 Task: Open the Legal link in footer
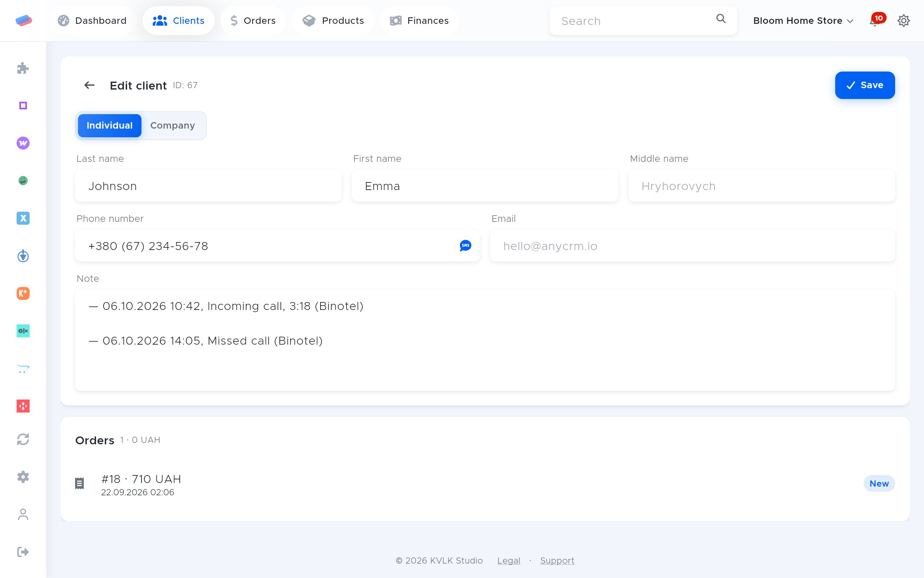(509, 560)
